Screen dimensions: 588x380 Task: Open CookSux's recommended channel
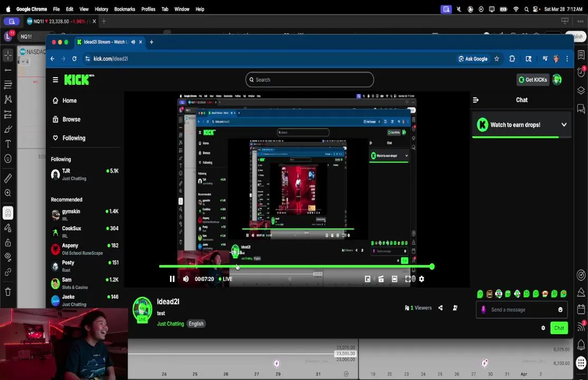(85, 232)
